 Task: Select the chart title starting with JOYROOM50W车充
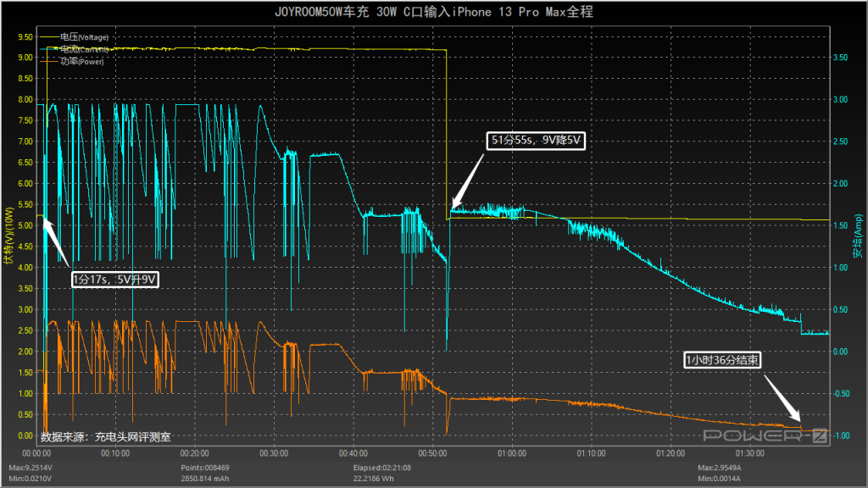coord(434,12)
